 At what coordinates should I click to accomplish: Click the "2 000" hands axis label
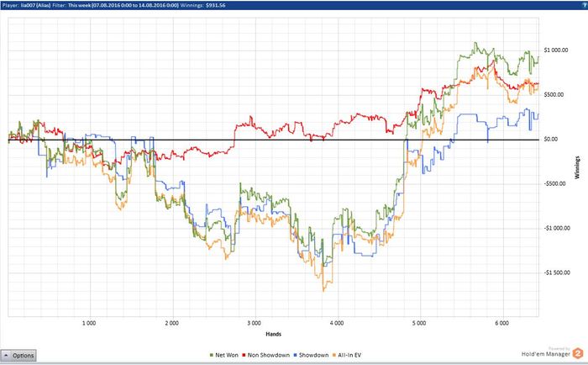click(171, 323)
